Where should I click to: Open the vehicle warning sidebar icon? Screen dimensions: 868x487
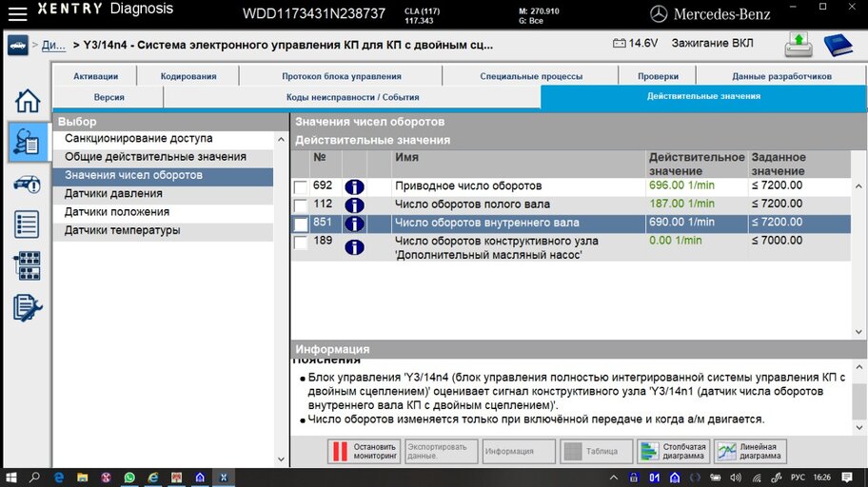coord(27,184)
